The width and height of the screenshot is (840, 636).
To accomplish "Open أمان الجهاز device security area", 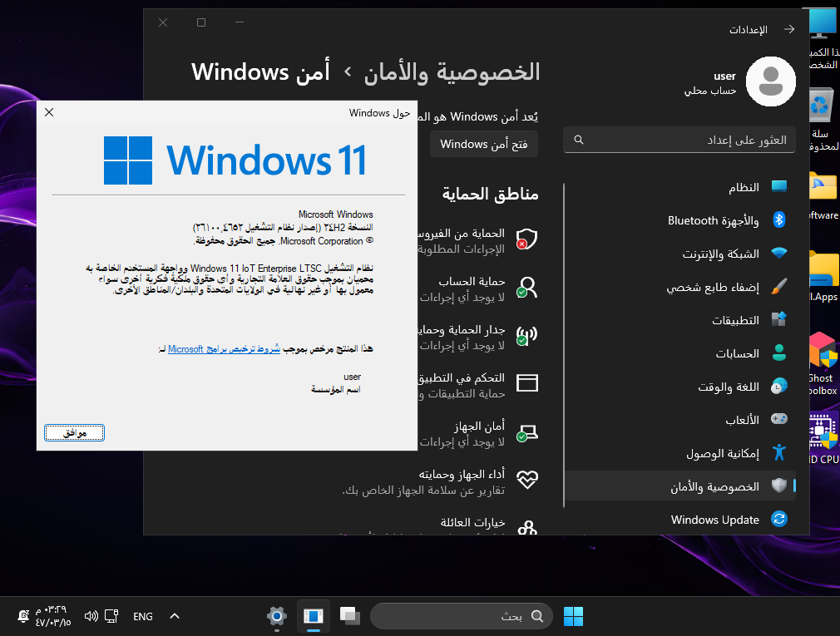I will pyautogui.click(x=478, y=434).
